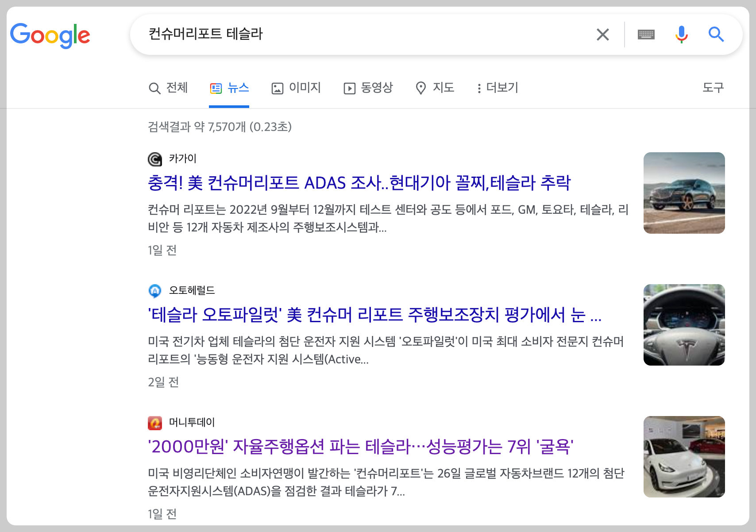Open the 충격! 美 컨슈머리포트 ADAS headline
756x532 pixels.
point(359,183)
